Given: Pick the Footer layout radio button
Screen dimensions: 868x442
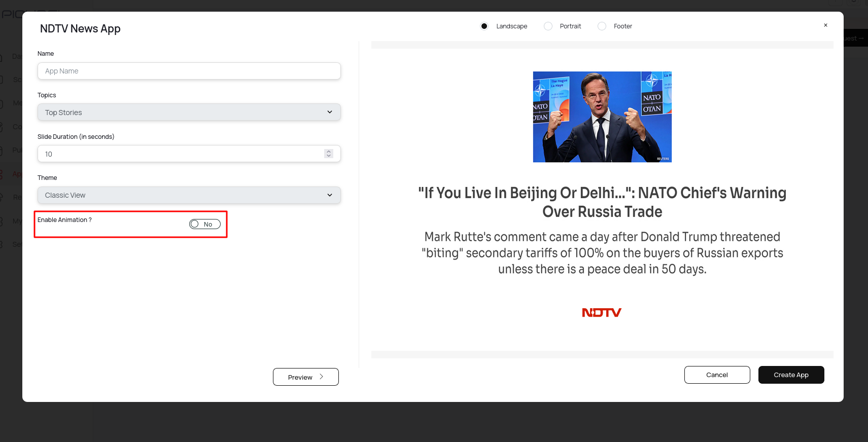Looking at the screenshot, I should coord(602,26).
